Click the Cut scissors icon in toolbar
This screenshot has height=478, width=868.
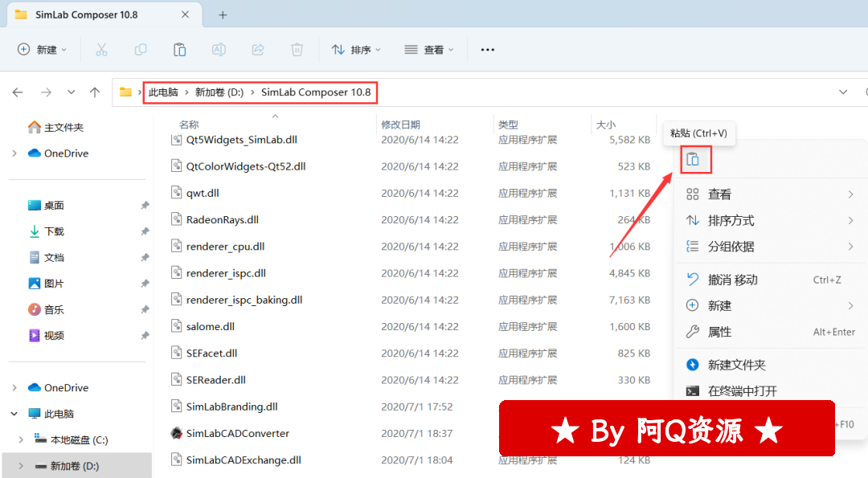[101, 50]
